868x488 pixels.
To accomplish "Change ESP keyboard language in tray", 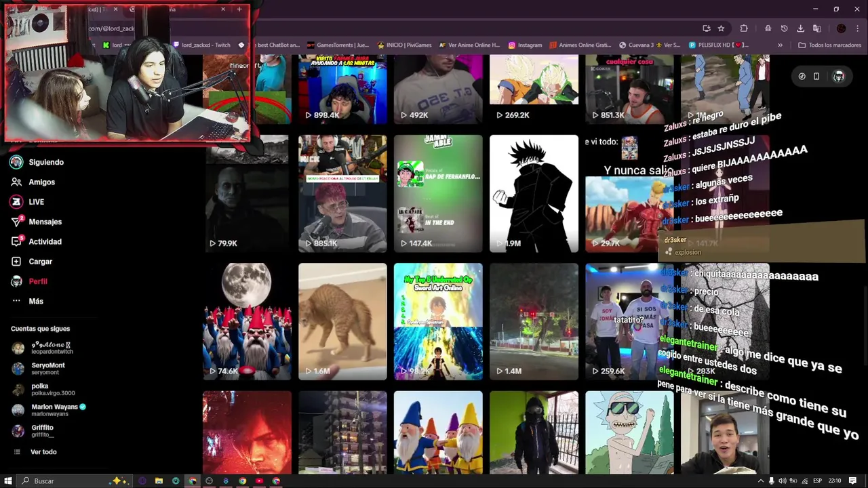I will (x=817, y=481).
